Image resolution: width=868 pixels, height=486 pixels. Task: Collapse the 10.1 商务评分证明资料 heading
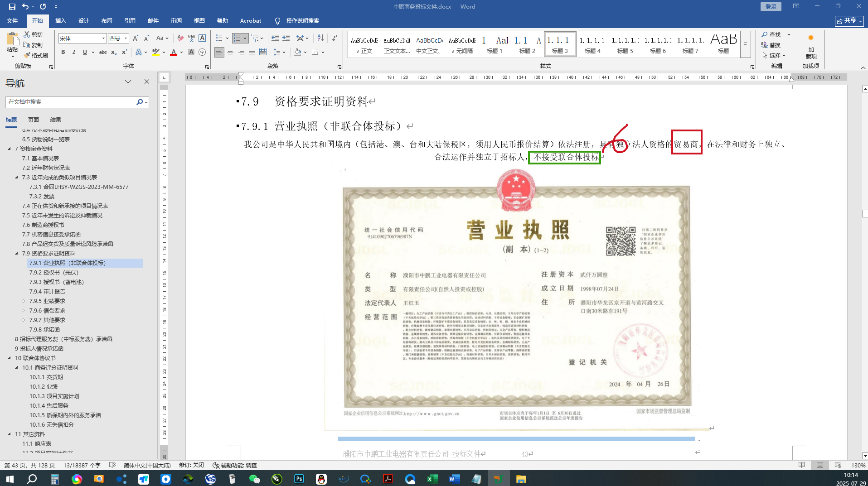tap(17, 368)
